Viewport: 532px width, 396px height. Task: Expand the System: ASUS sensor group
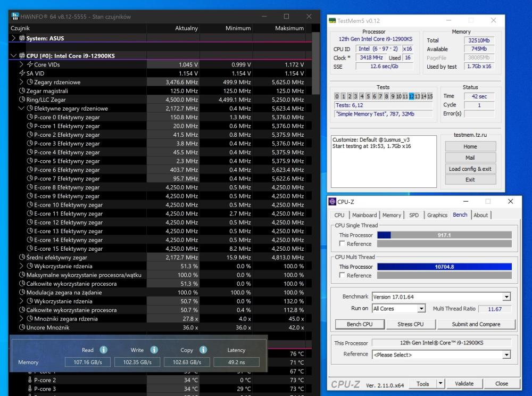click(14, 38)
